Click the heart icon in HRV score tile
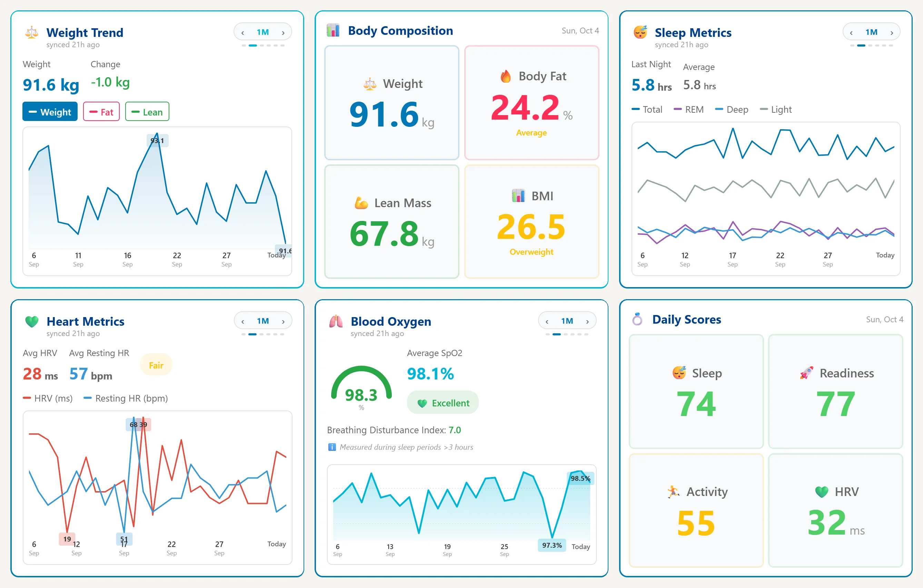923x588 pixels. coord(822,492)
